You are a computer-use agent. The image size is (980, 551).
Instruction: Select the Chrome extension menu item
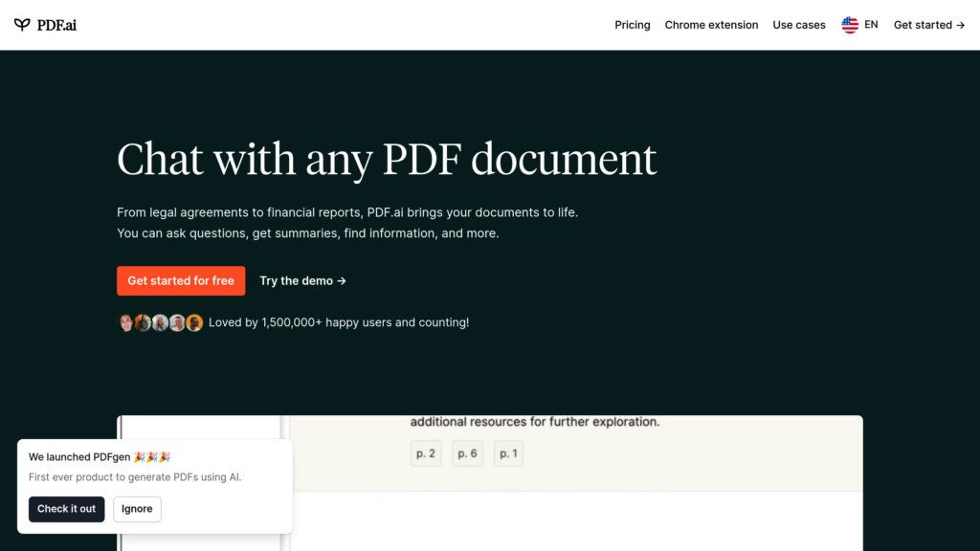[711, 25]
